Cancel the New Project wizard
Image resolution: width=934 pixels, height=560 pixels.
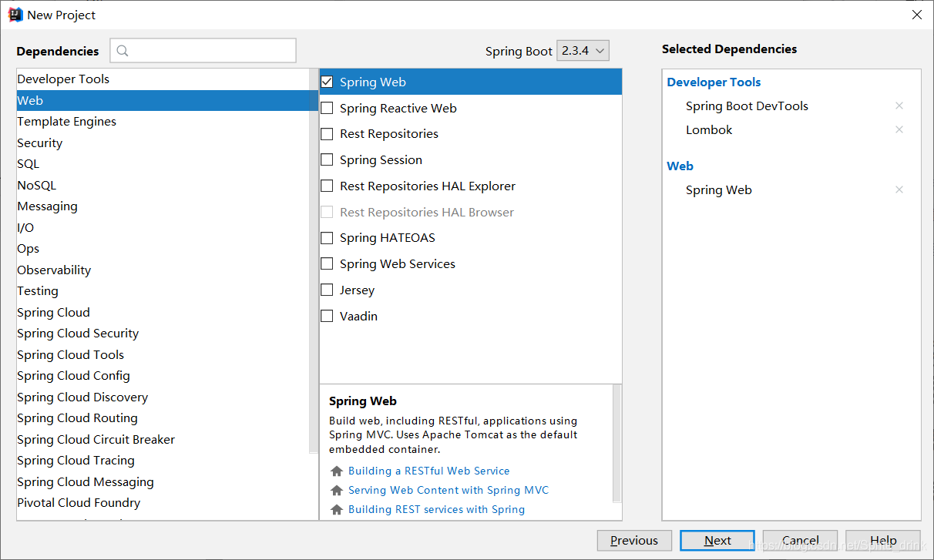pyautogui.click(x=801, y=541)
